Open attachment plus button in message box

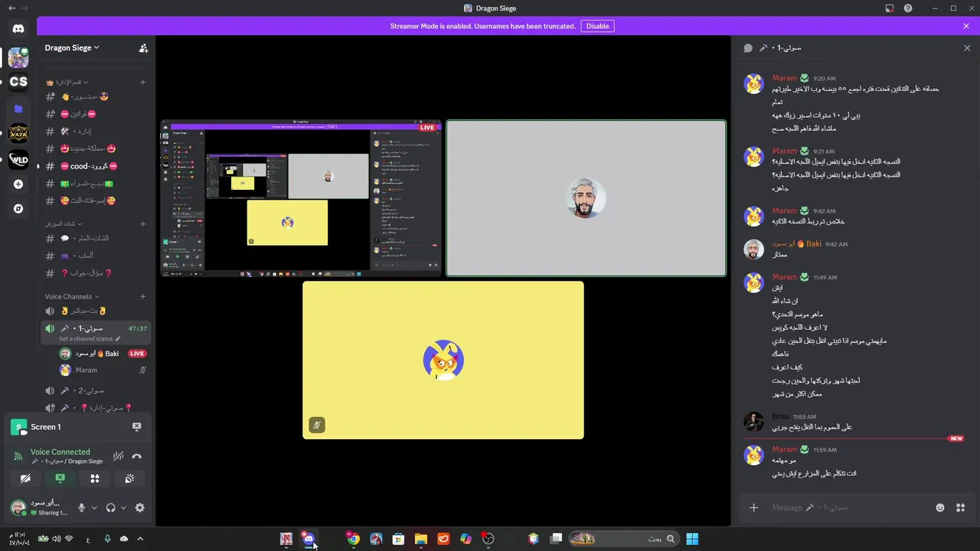click(x=753, y=507)
